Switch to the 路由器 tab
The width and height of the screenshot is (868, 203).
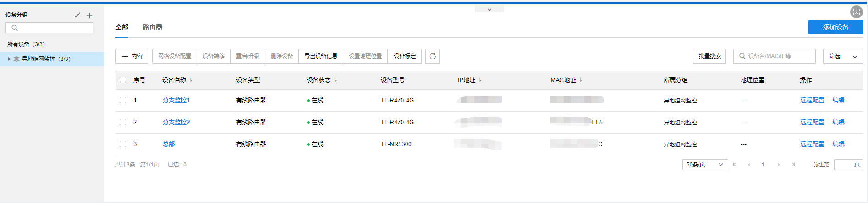(153, 27)
